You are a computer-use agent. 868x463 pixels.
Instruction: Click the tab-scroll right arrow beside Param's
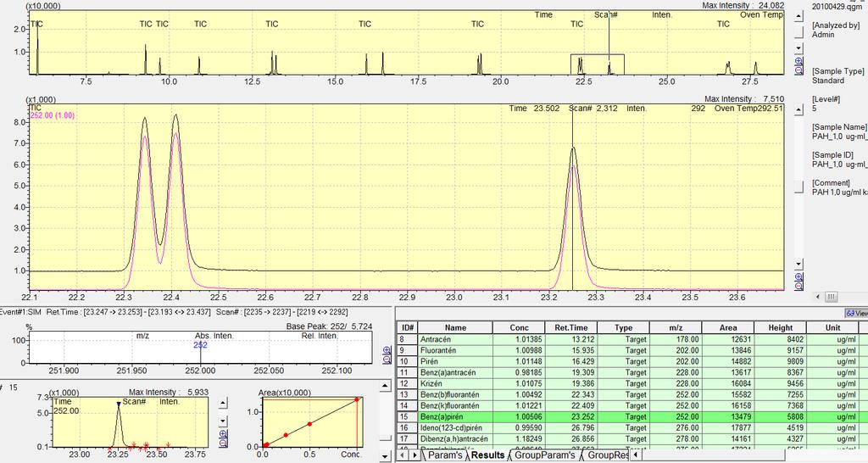pyautogui.click(x=415, y=455)
